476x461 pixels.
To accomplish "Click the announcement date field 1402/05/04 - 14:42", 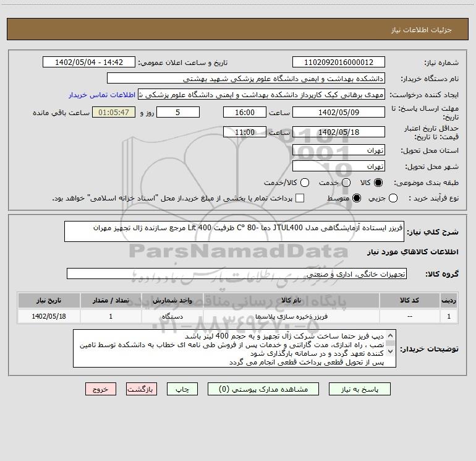I will [x=89, y=62].
